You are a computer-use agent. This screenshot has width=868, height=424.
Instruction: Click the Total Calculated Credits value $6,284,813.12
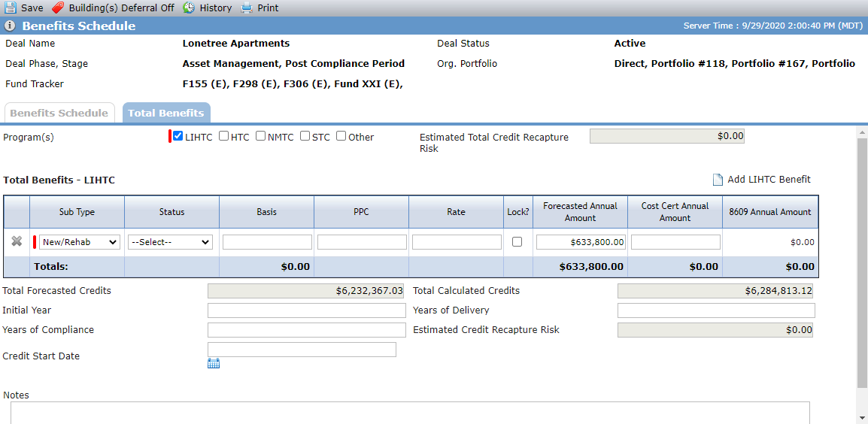pyautogui.click(x=715, y=291)
